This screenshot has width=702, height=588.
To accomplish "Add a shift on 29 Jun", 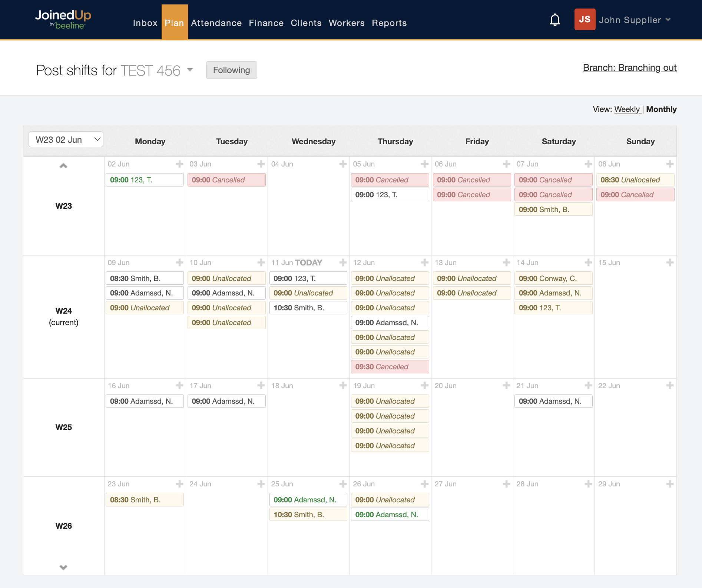I will [670, 484].
